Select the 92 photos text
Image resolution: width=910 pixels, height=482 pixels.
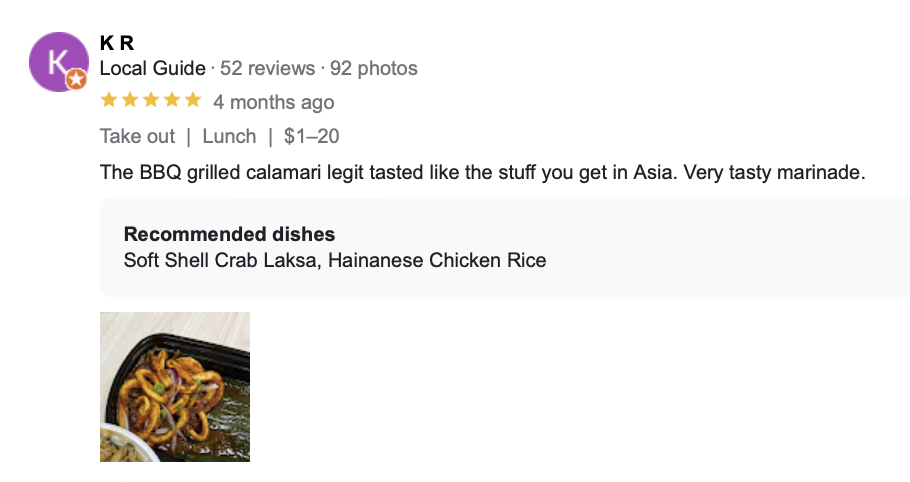point(374,69)
